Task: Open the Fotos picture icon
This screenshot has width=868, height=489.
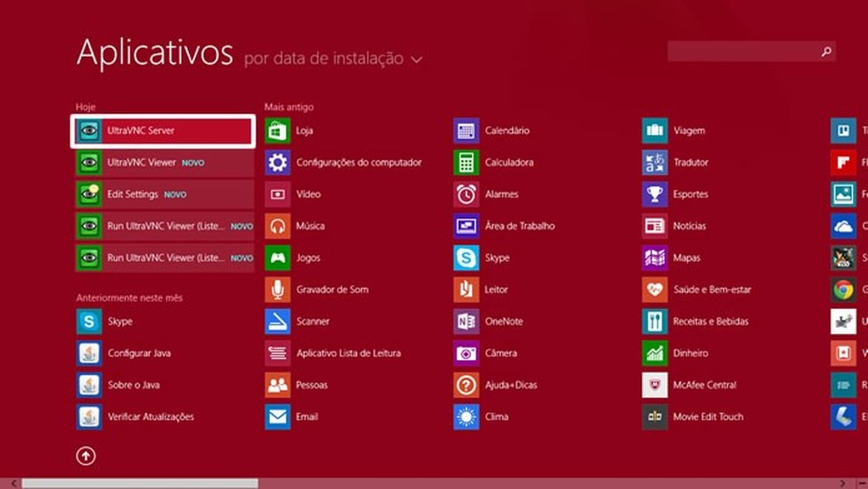Action: (x=843, y=194)
